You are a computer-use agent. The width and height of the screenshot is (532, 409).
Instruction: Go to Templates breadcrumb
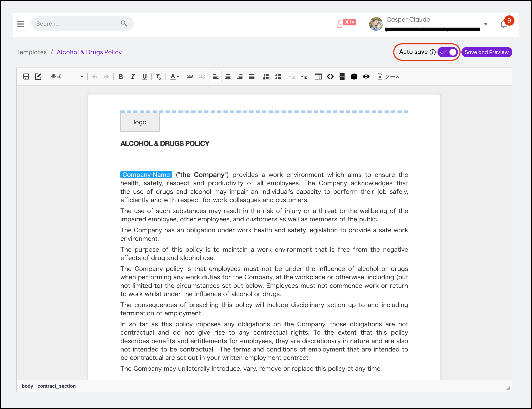click(x=31, y=52)
